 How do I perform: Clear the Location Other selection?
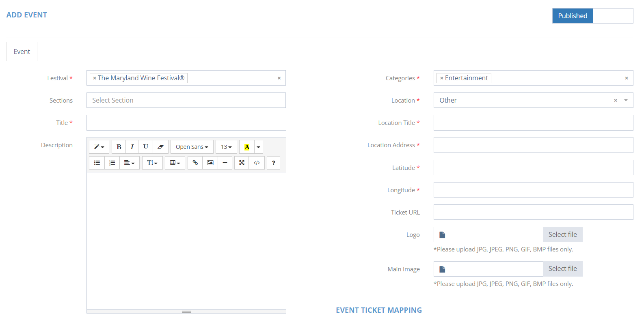616,101
